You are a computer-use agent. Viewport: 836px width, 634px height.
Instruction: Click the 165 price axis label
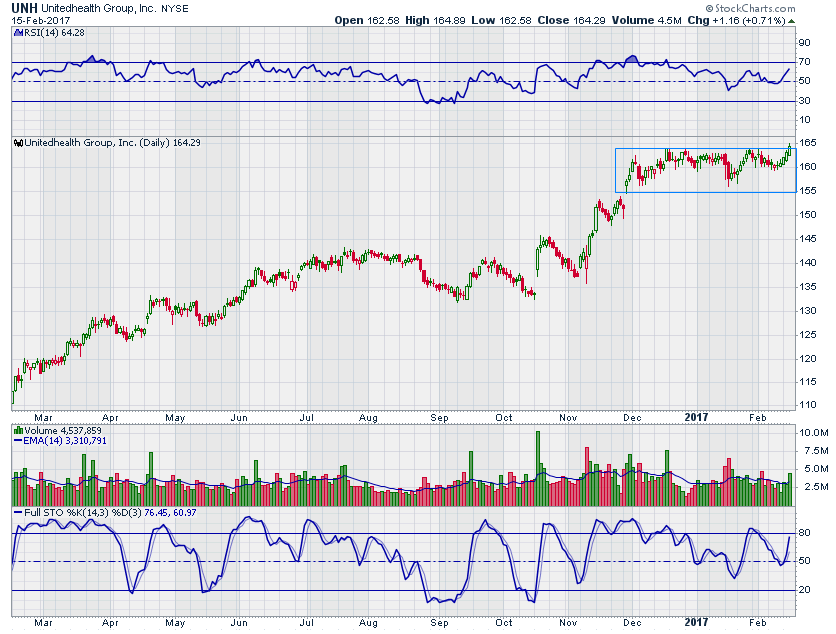[808, 143]
